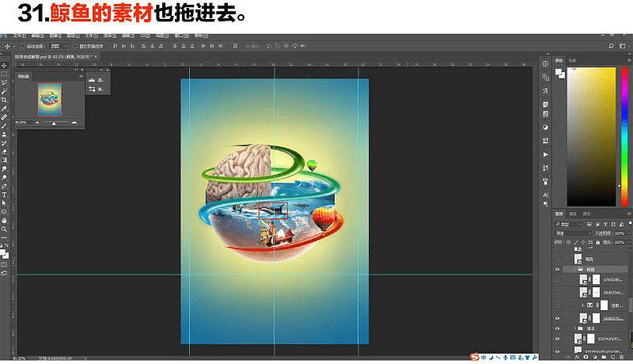Open the Color panel menu
This screenshot has width=633, height=364.
630,60
